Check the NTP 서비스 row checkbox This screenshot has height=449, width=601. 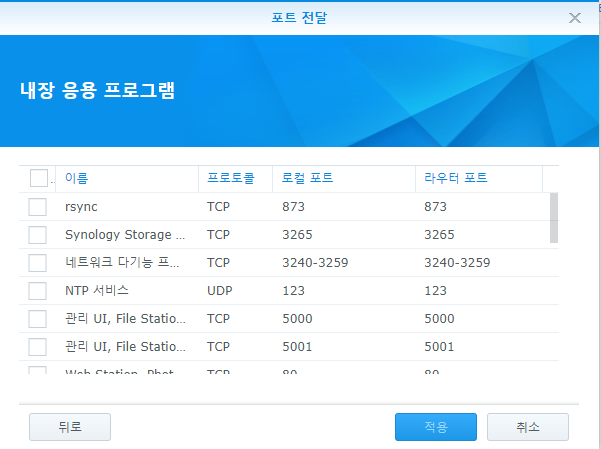tap(38, 291)
